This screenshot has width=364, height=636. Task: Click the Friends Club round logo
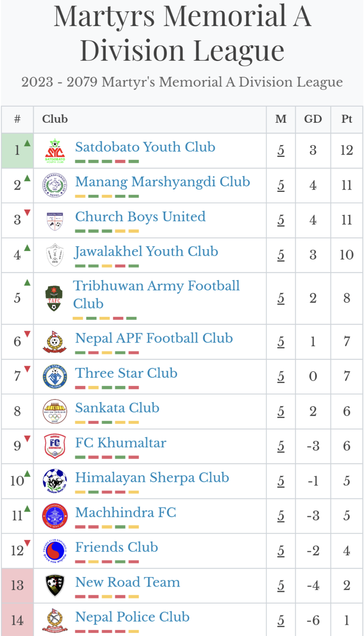tap(55, 551)
